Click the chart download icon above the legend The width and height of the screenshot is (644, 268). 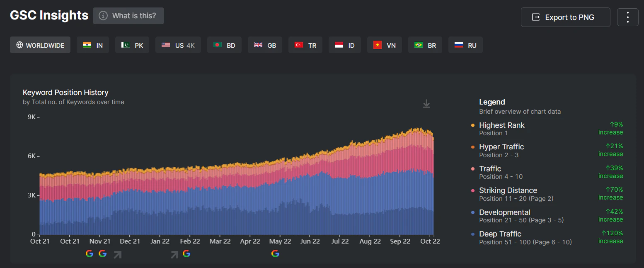click(x=426, y=103)
